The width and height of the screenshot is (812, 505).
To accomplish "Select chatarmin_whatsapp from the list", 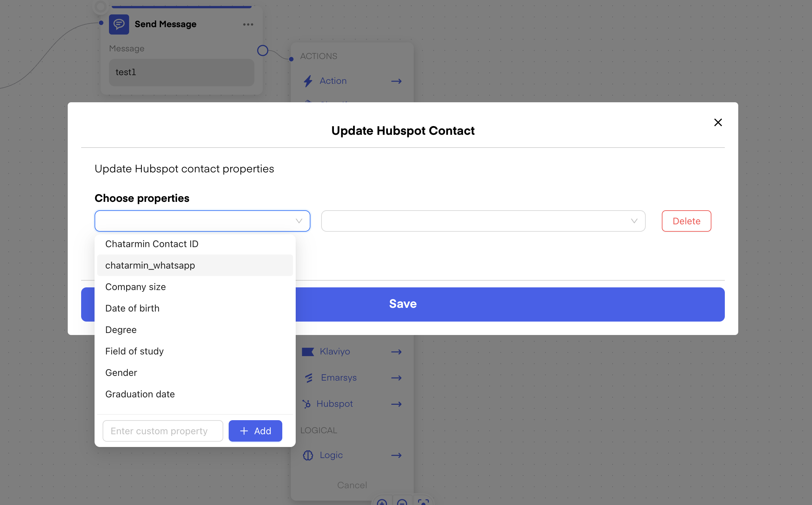I will (x=150, y=265).
